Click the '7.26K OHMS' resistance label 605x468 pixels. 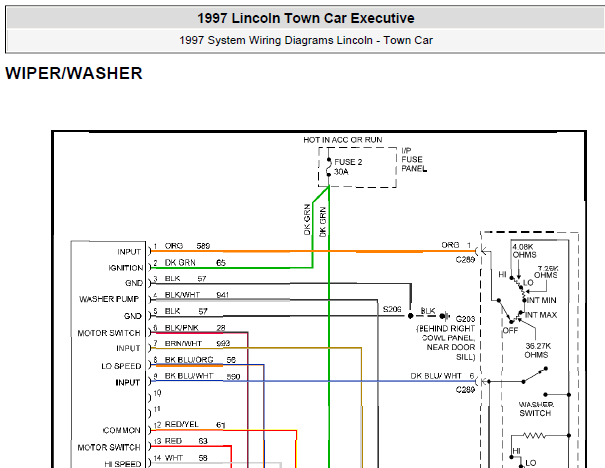pos(546,272)
